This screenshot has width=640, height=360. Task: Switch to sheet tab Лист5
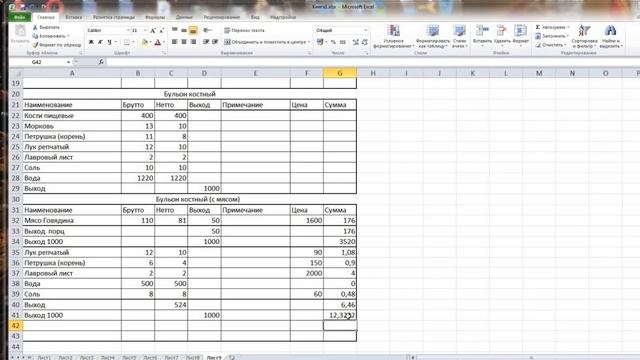[x=129, y=358]
